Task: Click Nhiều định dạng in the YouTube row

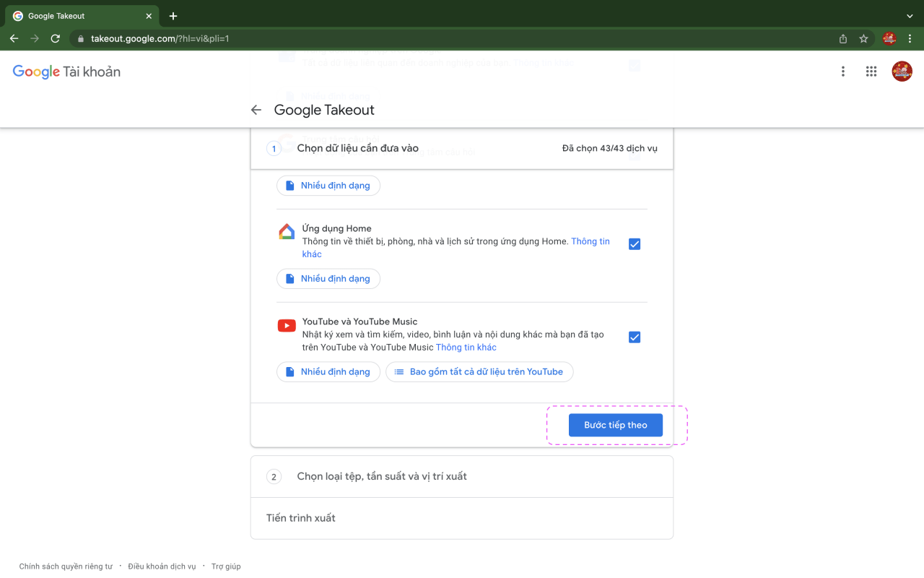Action: click(328, 372)
